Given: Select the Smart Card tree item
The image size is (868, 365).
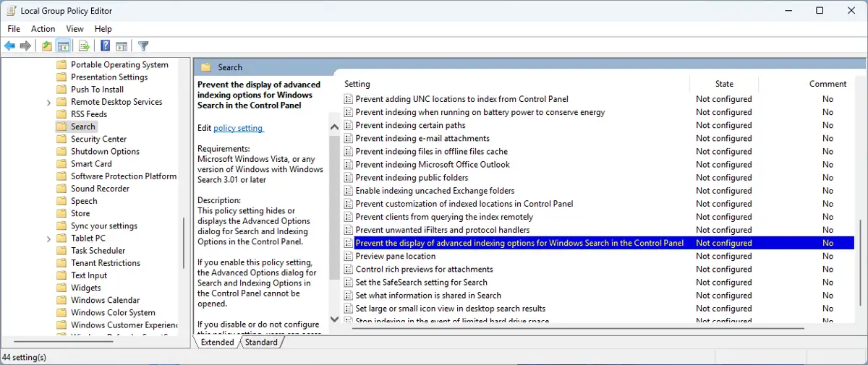Looking at the screenshot, I should (91, 164).
